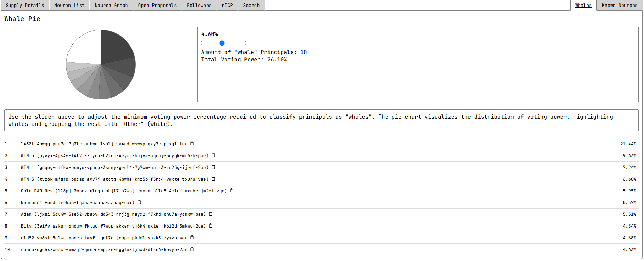
Task: Copy Bity principal ID
Action: (211, 226)
